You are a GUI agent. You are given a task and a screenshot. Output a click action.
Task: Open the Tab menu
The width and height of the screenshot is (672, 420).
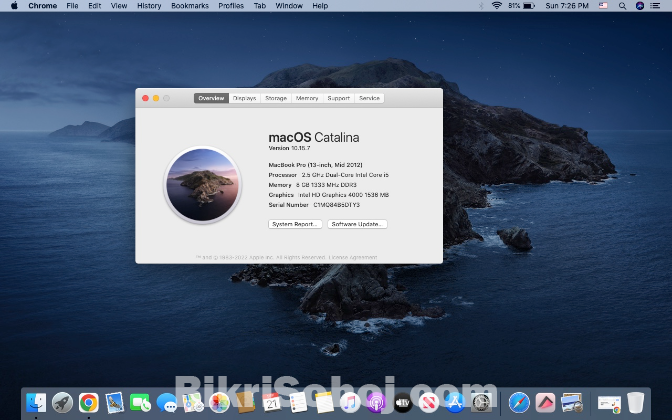260,6
